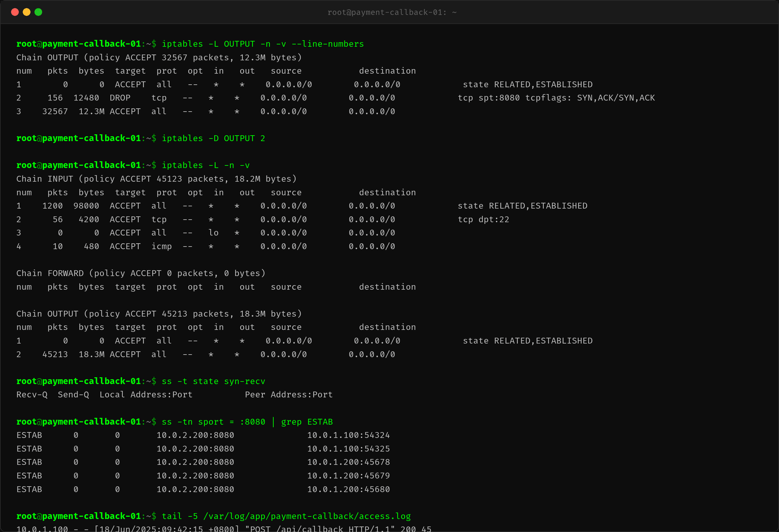Click the yellow minimize window button
The image size is (779, 532).
pos(27,12)
